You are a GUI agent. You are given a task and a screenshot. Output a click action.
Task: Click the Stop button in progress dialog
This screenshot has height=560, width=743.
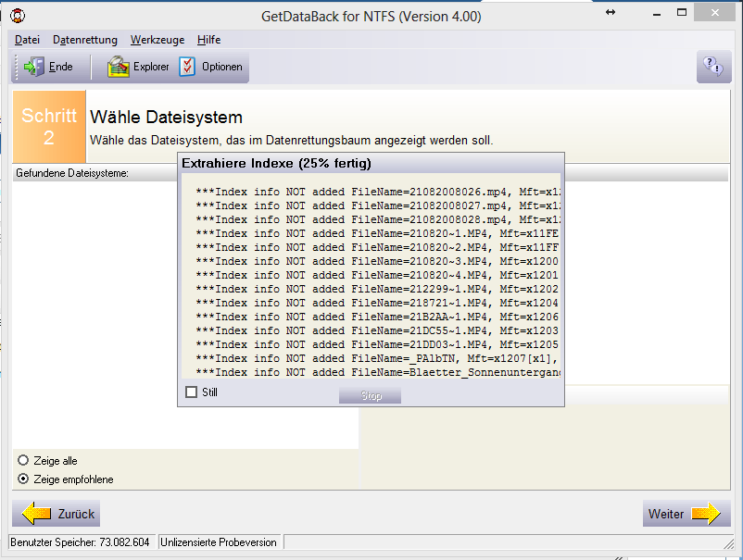click(370, 395)
